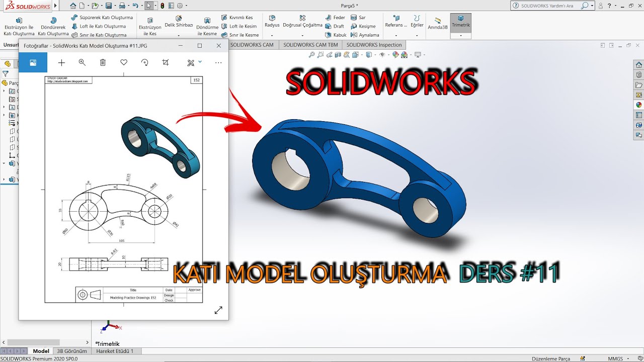Open more options ellipsis in Fotoğraflar

click(x=218, y=63)
